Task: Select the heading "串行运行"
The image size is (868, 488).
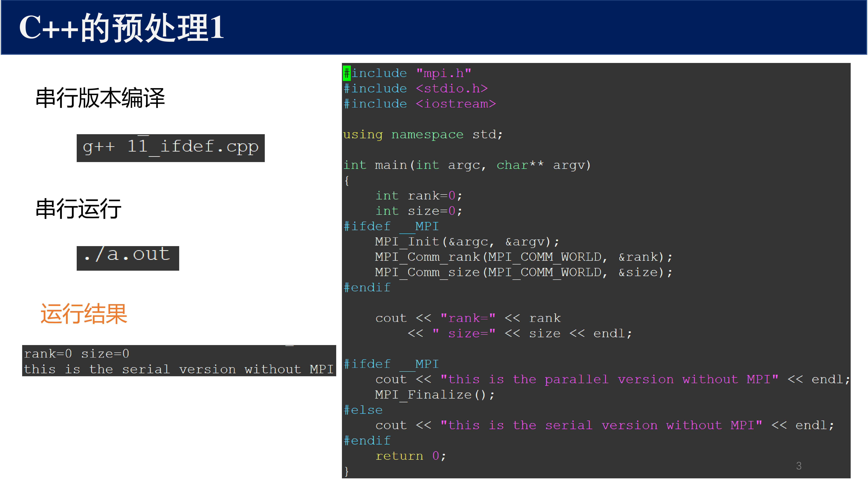Action: pyautogui.click(x=79, y=209)
